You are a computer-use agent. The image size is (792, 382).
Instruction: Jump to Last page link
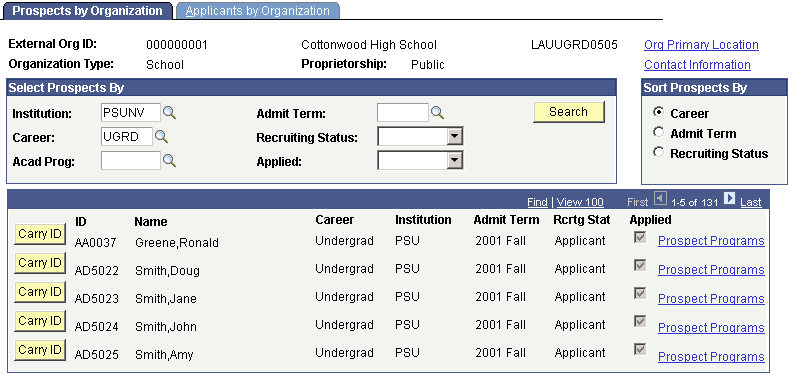click(x=751, y=202)
